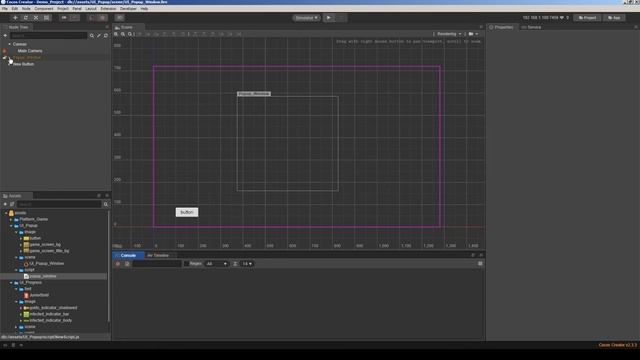Viewport: 640px width, 360px height.
Task: Open the Node menu
Action: (x=26, y=9)
